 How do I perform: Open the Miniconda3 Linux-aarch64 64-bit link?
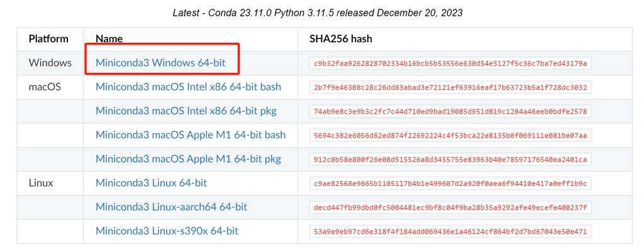pos(171,207)
